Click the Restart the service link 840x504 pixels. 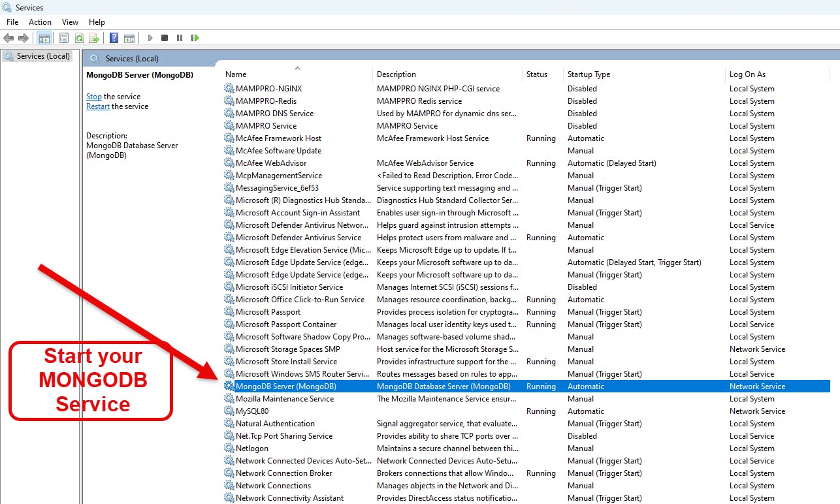pos(98,106)
